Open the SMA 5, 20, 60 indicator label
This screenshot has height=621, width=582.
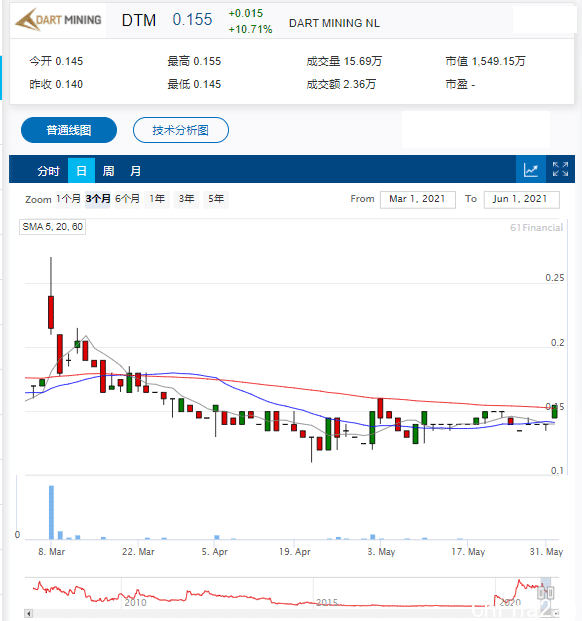pos(53,227)
